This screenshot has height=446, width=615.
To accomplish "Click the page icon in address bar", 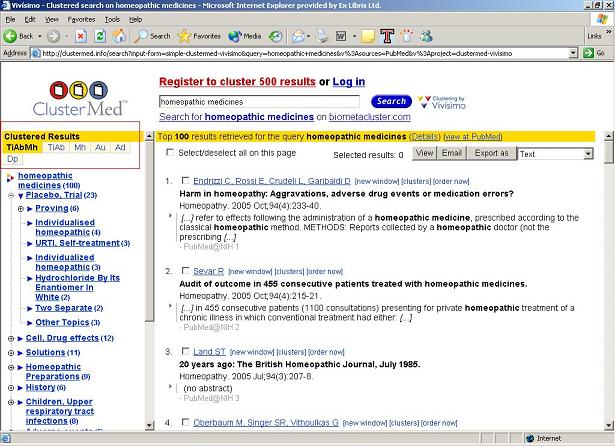I will (36, 53).
